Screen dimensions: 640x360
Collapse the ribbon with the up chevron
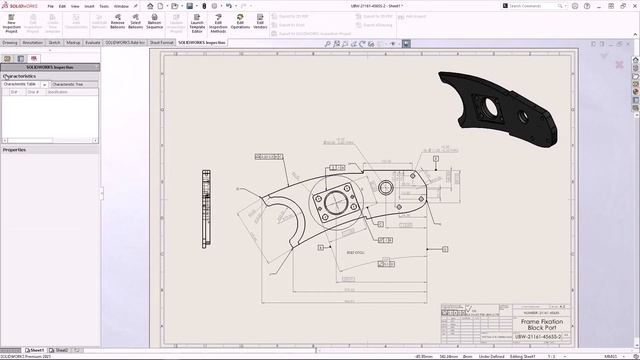635,35
